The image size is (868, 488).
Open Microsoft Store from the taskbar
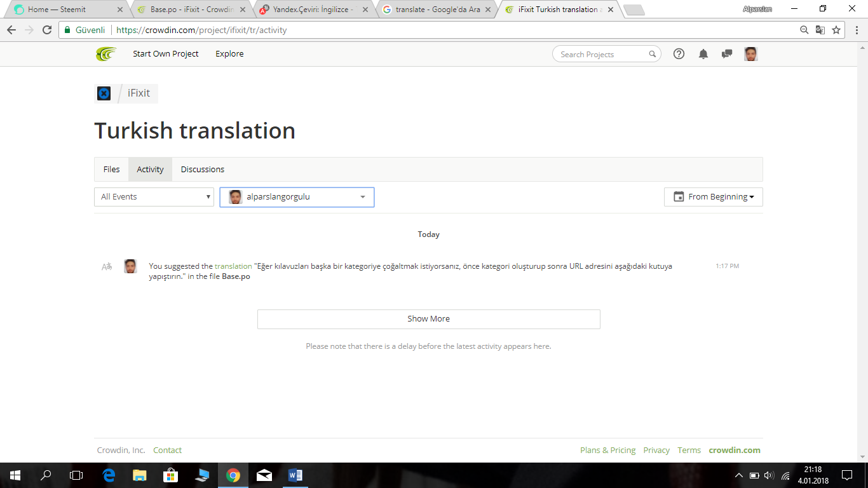click(x=171, y=475)
